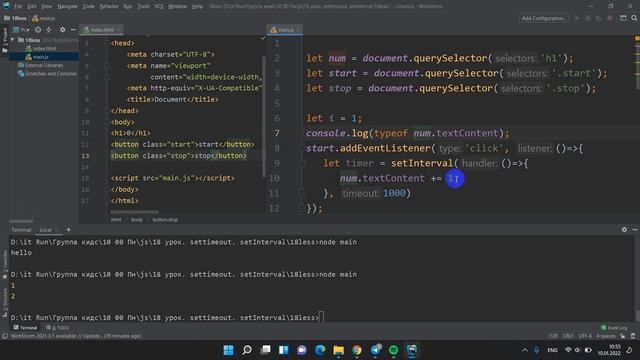Image resolution: width=640 pixels, height=360 pixels.
Task: Open the Help menu
Action: 197,6
